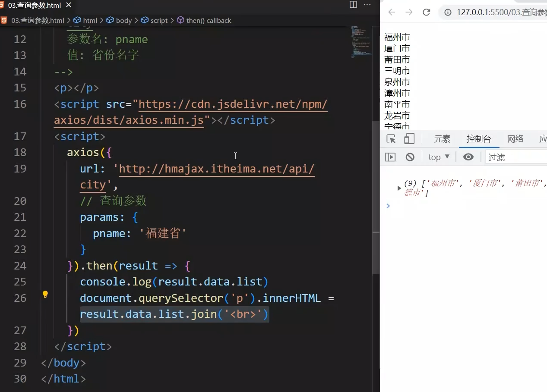Select the inspect element cursor tool

coord(390,139)
